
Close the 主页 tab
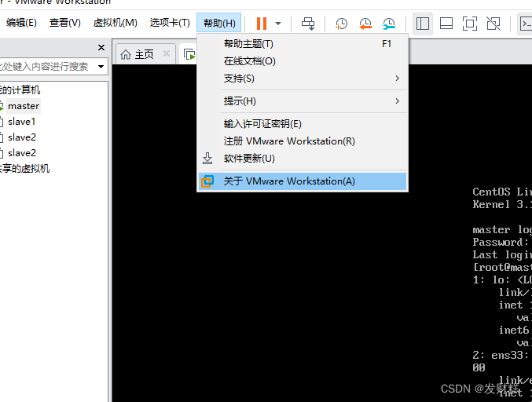(167, 53)
